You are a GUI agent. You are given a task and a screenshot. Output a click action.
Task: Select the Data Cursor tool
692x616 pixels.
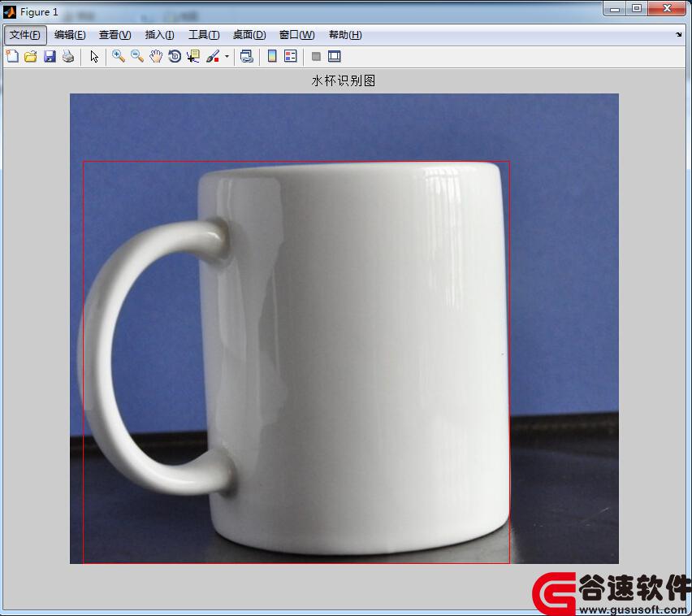(193, 57)
